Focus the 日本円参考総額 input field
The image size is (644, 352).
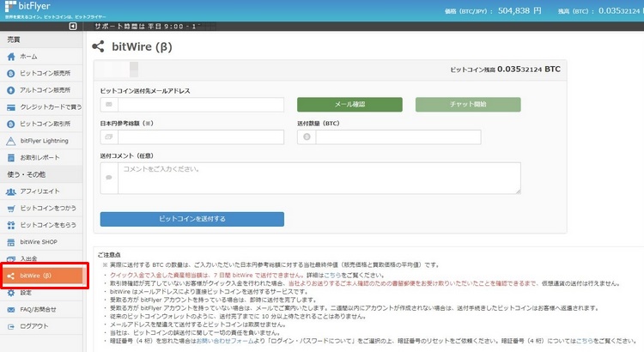pos(201,137)
